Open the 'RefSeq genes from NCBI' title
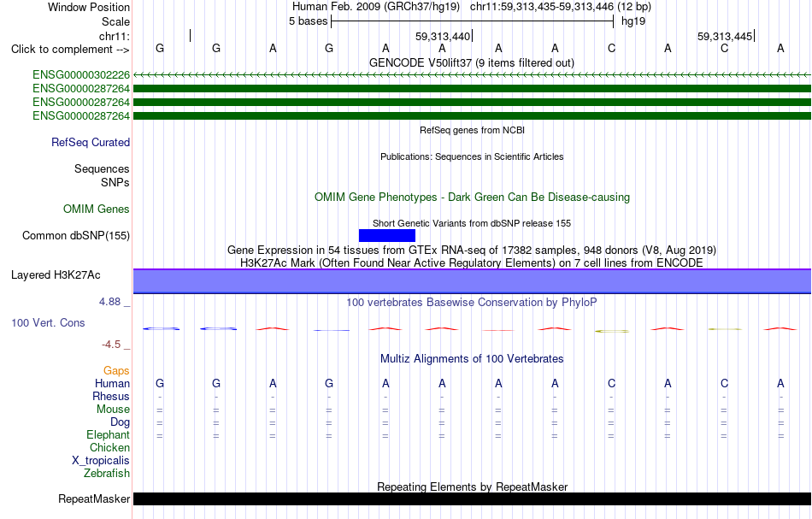Screen dimensions: 812x519 coord(473,130)
